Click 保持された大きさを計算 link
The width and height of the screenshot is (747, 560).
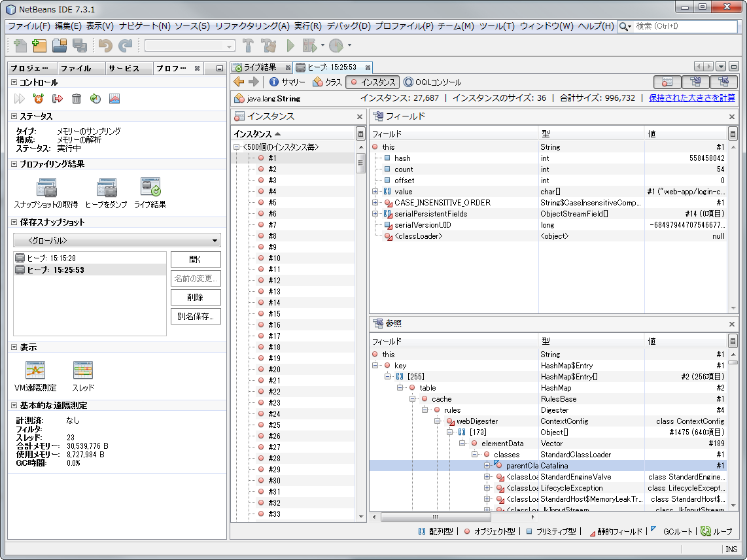pyautogui.click(x=692, y=98)
